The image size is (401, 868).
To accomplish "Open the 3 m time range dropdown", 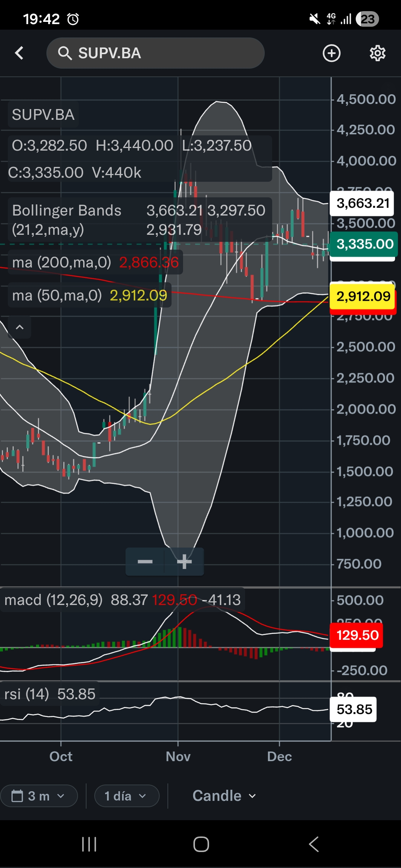I will click(x=39, y=796).
